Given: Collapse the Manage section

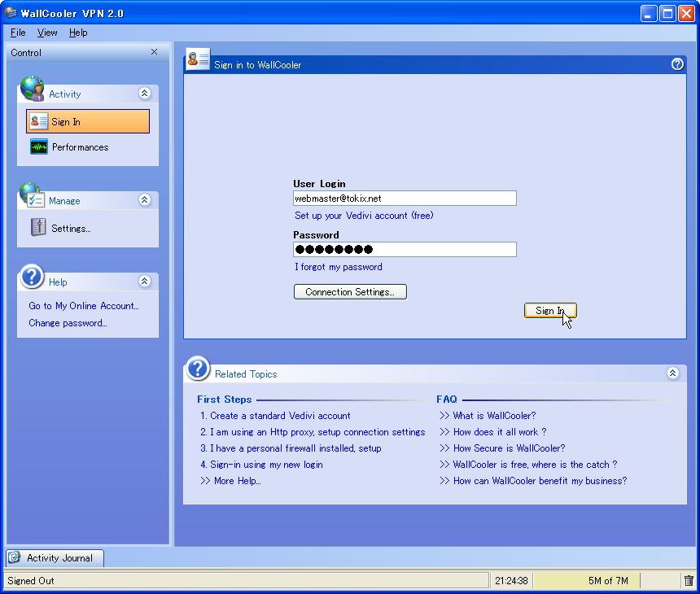Looking at the screenshot, I should point(144,199).
